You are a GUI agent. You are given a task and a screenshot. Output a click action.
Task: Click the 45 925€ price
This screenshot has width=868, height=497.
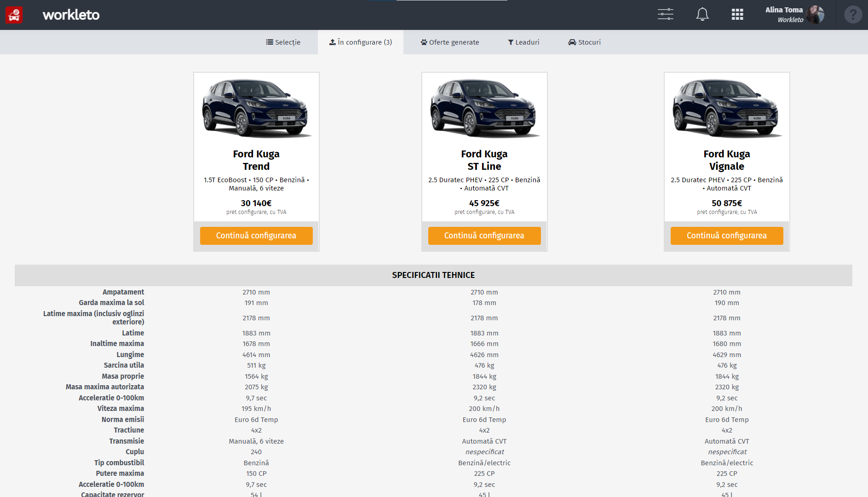[x=484, y=203]
